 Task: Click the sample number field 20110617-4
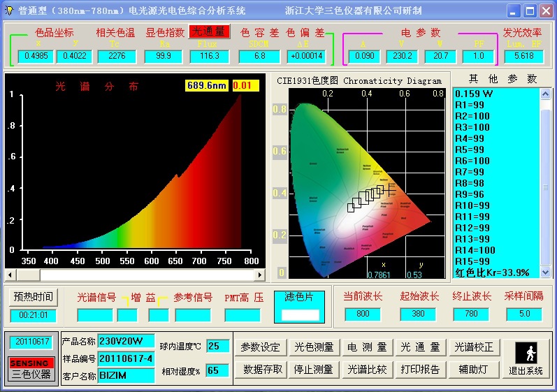point(126,358)
